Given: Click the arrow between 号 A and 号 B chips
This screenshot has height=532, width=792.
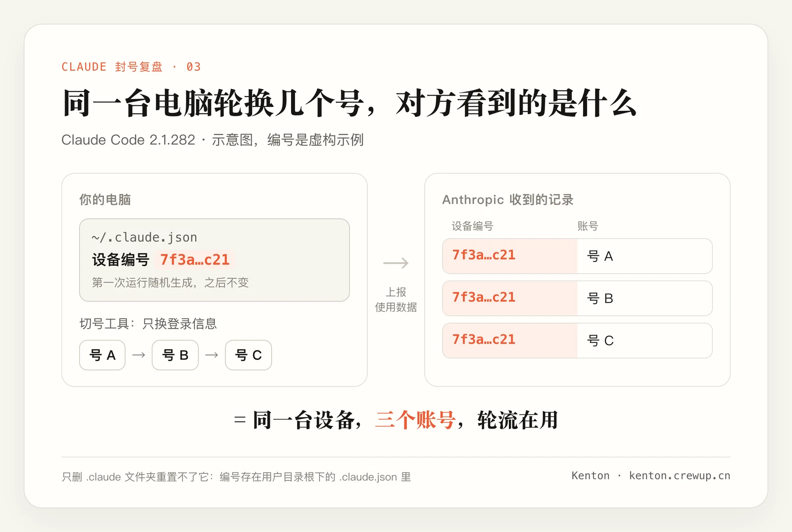Looking at the screenshot, I should [139, 355].
